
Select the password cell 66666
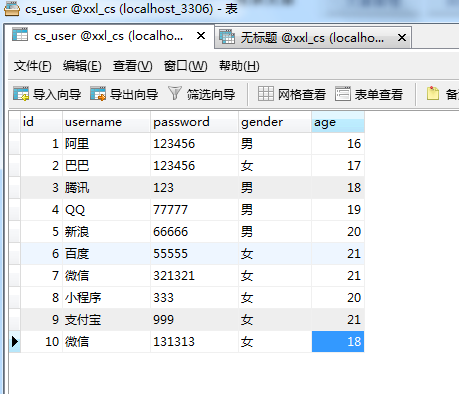tap(194, 232)
